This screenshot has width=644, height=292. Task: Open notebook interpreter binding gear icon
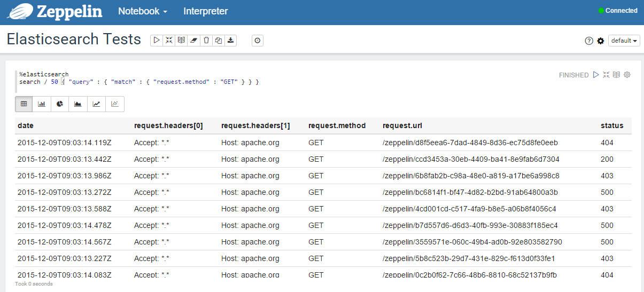coord(601,41)
